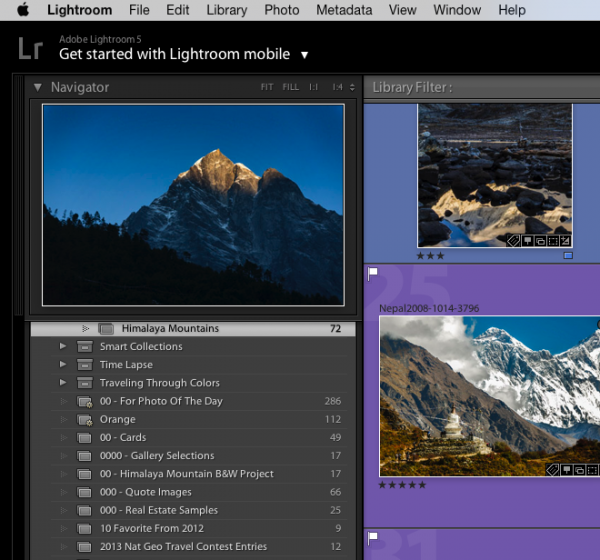Select the Nepal stupa mountain thumbnail

(x=479, y=396)
